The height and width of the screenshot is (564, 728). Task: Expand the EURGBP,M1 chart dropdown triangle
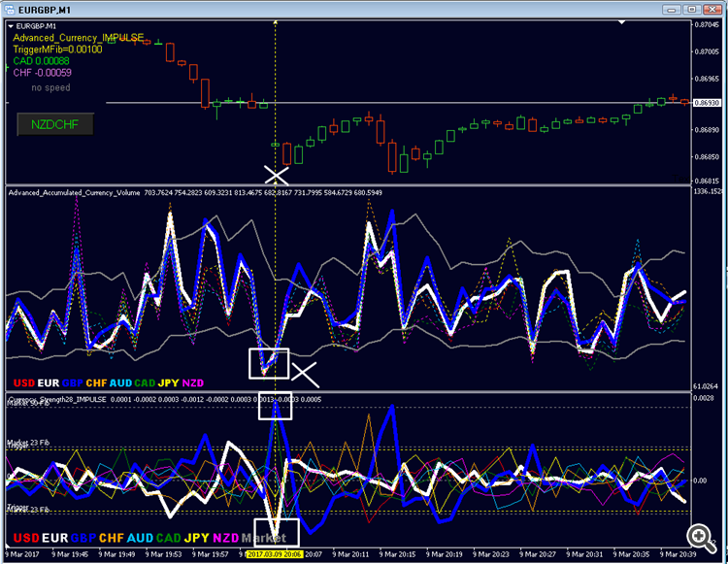point(11,26)
